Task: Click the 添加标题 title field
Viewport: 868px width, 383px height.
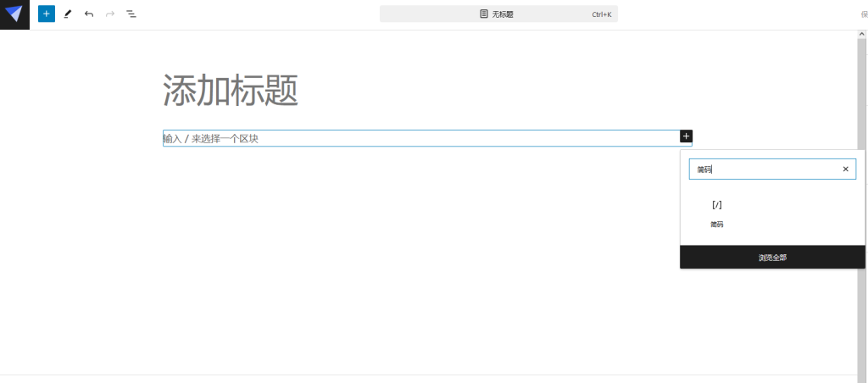Action: click(231, 91)
